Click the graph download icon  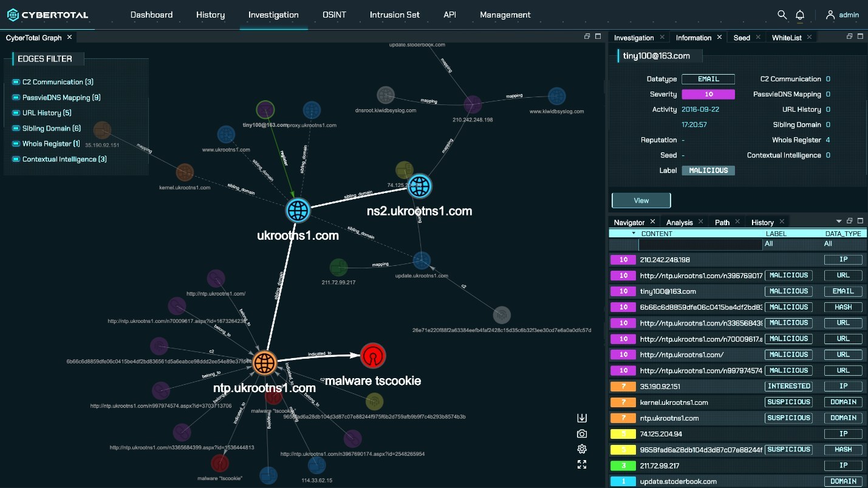pos(582,418)
